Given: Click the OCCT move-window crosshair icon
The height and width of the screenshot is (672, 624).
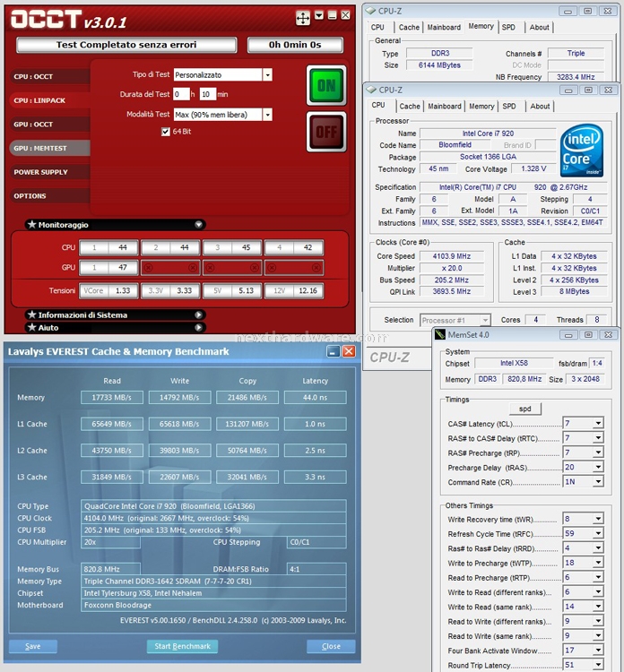Looking at the screenshot, I should coord(303,18).
